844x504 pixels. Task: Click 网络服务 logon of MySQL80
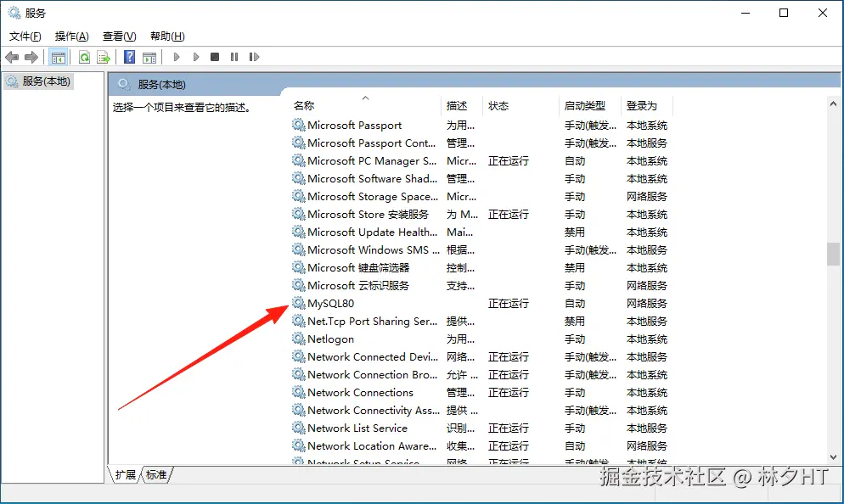tap(646, 304)
